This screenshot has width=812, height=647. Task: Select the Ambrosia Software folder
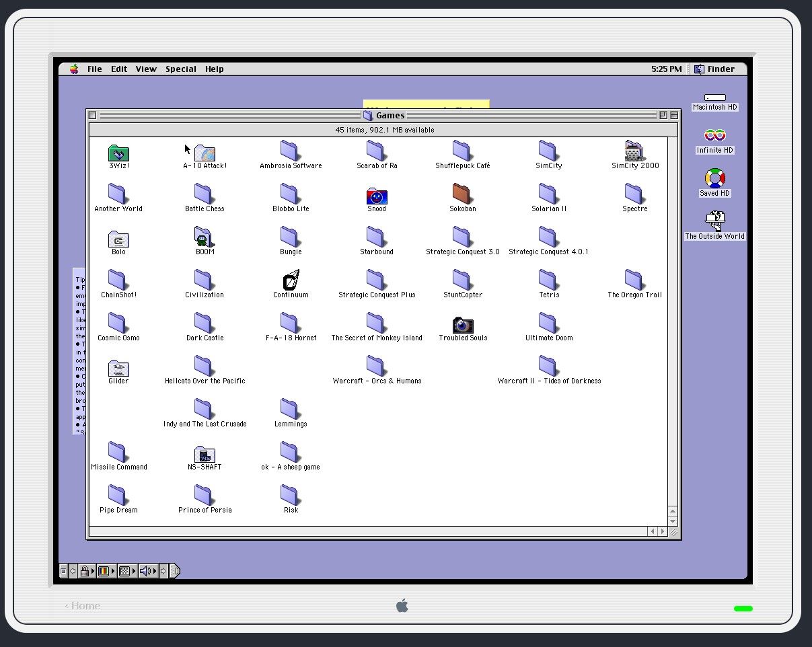tap(291, 151)
